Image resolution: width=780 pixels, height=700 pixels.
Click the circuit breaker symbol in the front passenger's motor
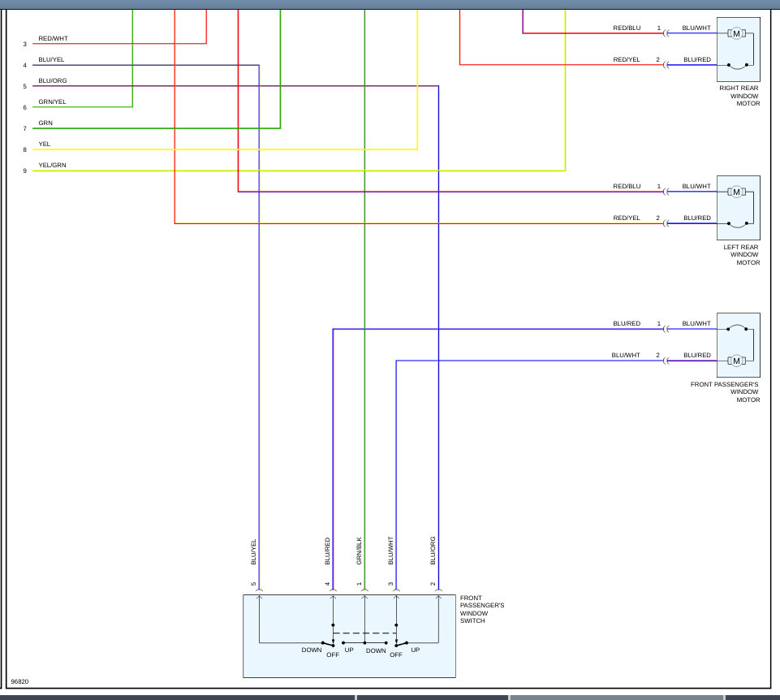click(737, 327)
